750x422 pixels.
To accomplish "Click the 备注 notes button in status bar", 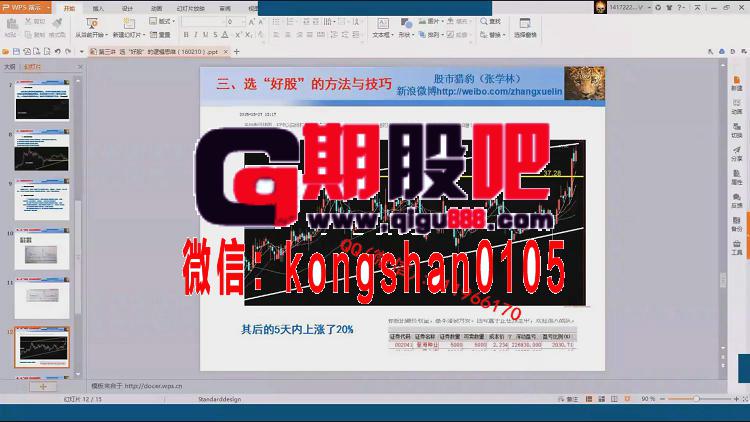I will (x=568, y=399).
